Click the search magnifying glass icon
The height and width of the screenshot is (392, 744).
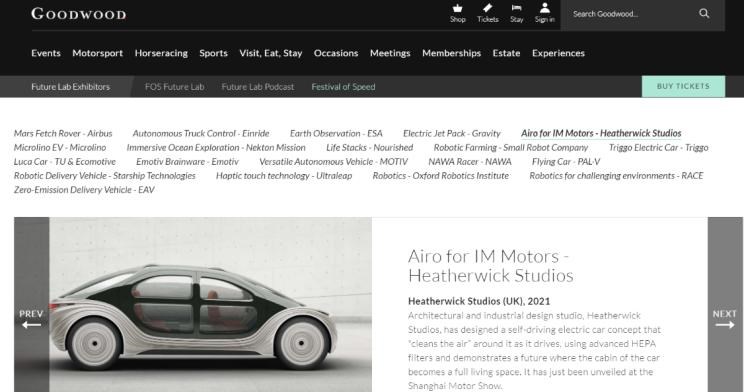pyautogui.click(x=704, y=14)
